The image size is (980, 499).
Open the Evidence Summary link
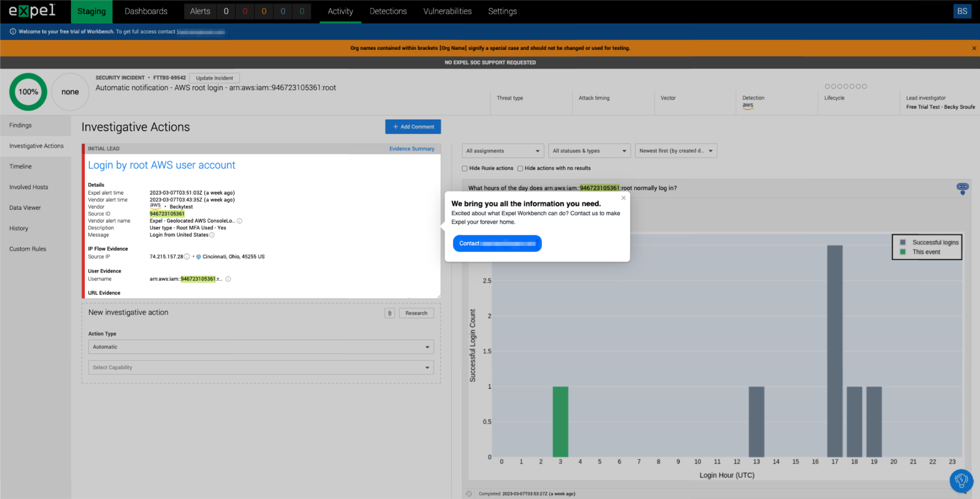(x=412, y=149)
